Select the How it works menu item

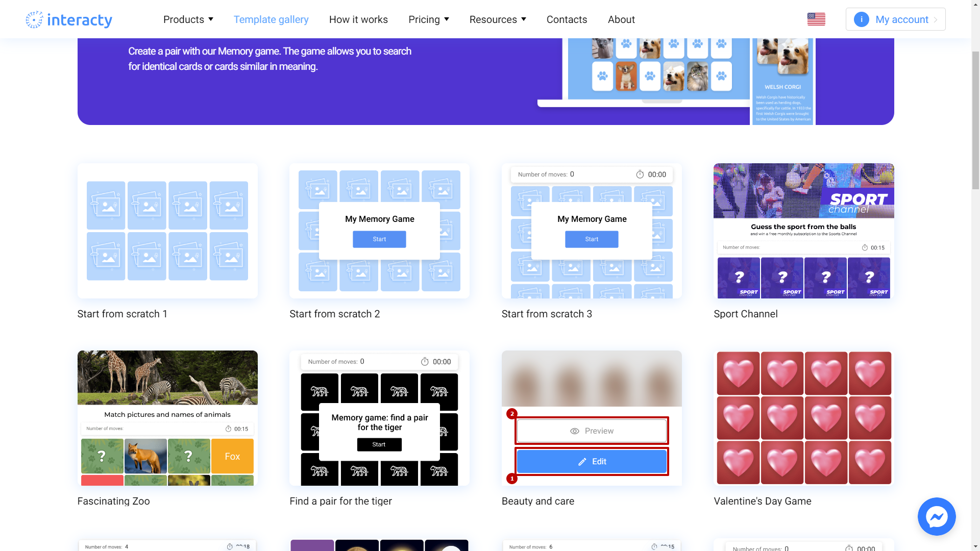pyautogui.click(x=358, y=19)
